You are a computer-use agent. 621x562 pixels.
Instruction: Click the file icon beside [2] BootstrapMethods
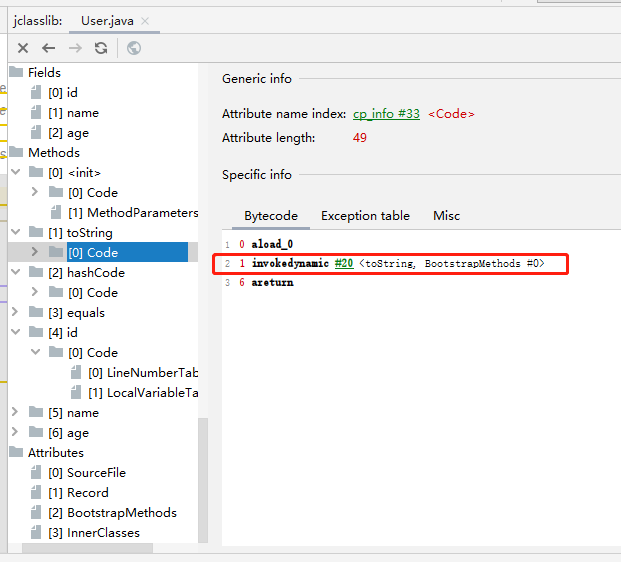click(36, 512)
